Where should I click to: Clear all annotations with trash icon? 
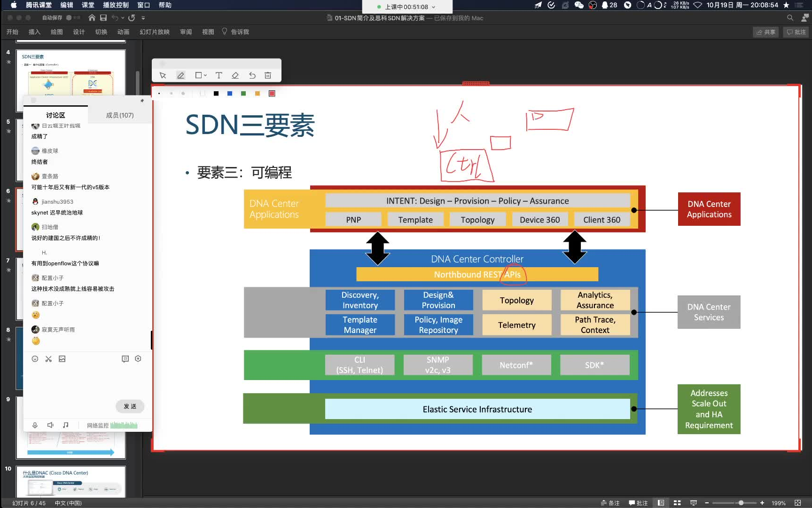(x=268, y=75)
